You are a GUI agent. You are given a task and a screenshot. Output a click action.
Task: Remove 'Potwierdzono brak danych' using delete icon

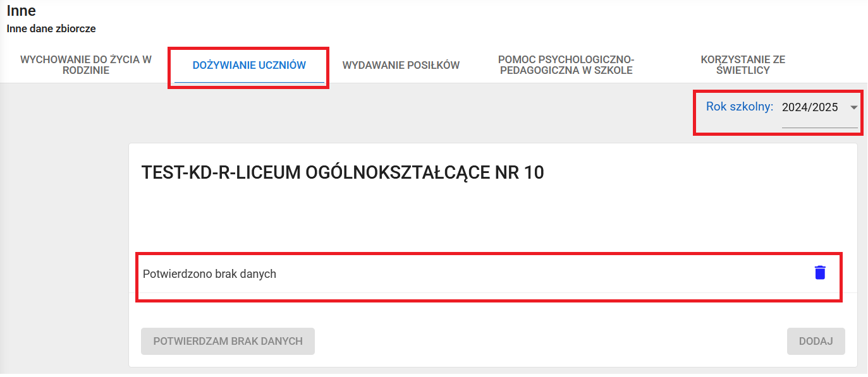point(820,272)
